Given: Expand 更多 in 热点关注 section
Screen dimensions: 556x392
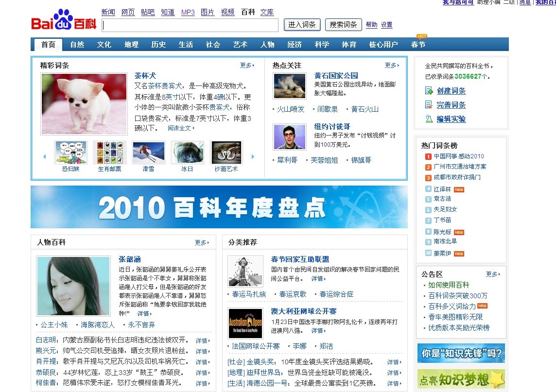Looking at the screenshot, I should [x=392, y=65].
